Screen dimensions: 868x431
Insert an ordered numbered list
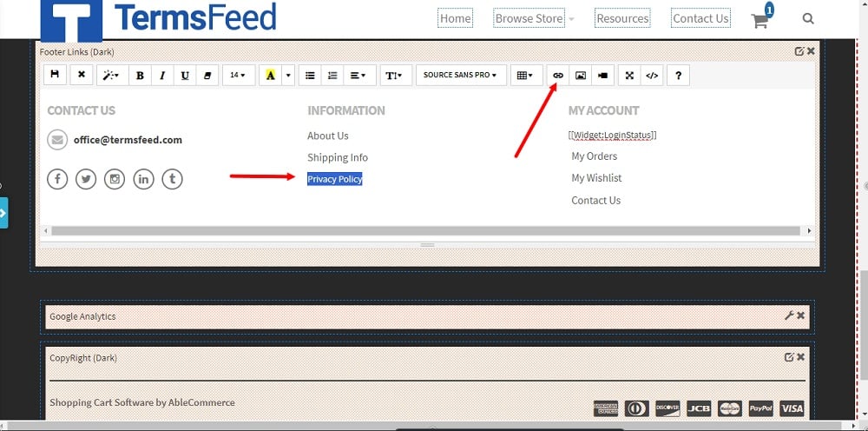pos(332,76)
